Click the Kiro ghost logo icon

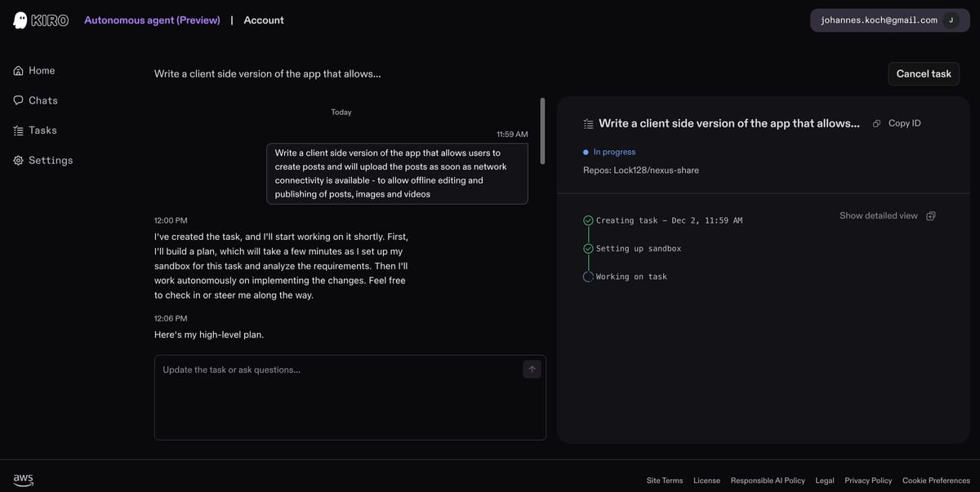click(x=20, y=20)
